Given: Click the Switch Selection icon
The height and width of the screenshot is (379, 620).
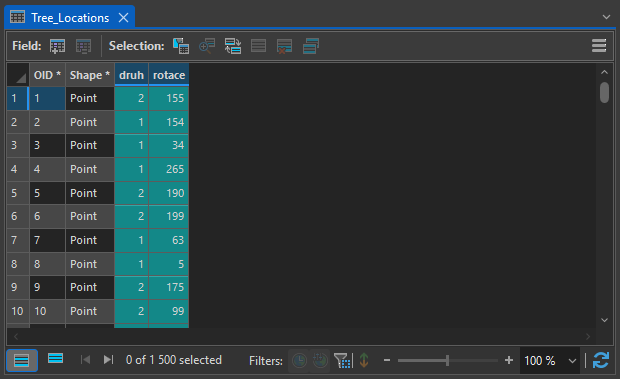Looking at the screenshot, I should (x=233, y=46).
